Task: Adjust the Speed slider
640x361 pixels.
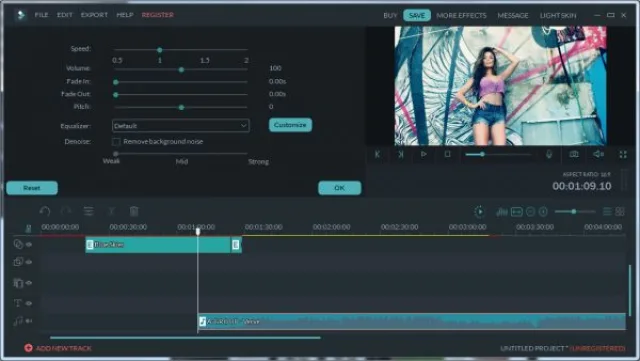Action: click(x=181, y=50)
